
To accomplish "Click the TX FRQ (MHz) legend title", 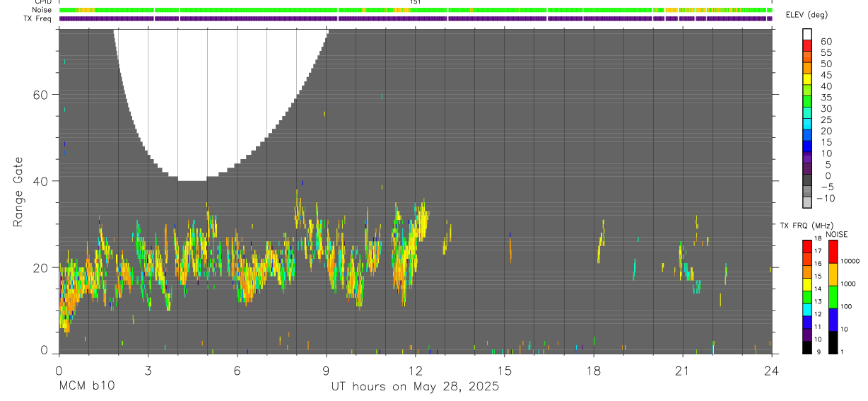I will pos(805,226).
